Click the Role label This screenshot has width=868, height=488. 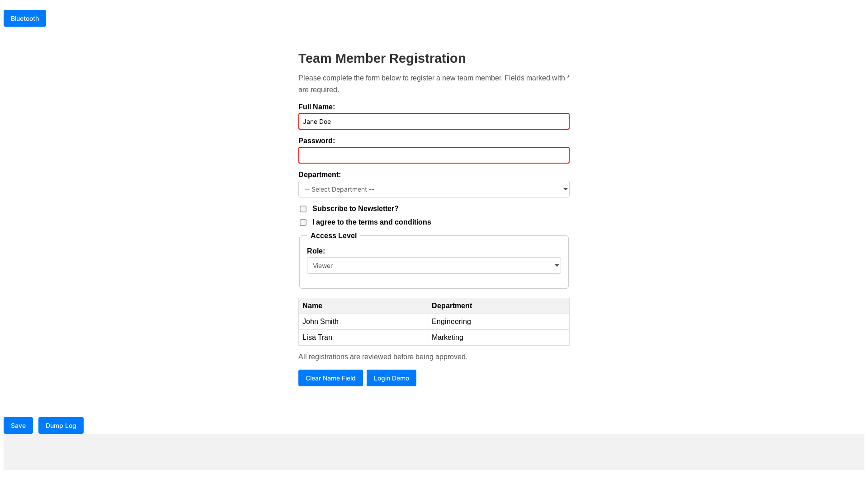316,251
